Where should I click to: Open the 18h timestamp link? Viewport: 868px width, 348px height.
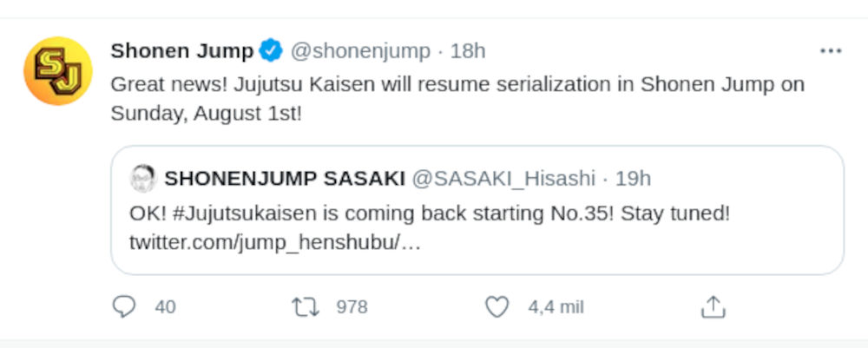pyautogui.click(x=468, y=51)
